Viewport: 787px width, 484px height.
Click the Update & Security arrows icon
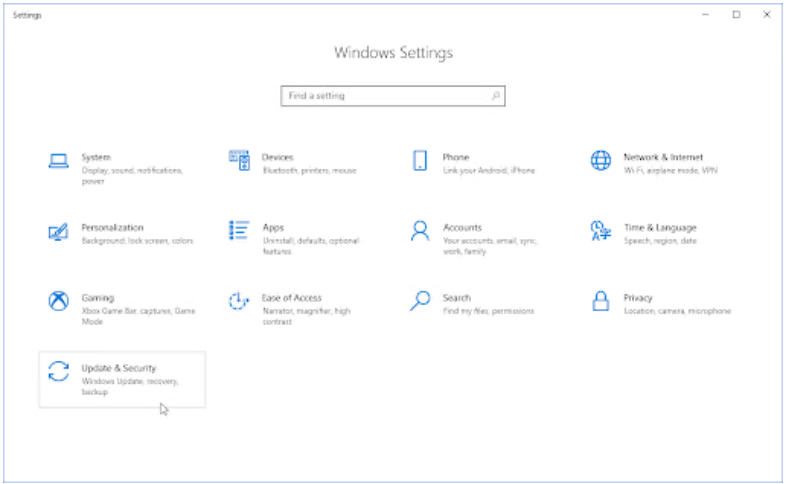point(59,371)
